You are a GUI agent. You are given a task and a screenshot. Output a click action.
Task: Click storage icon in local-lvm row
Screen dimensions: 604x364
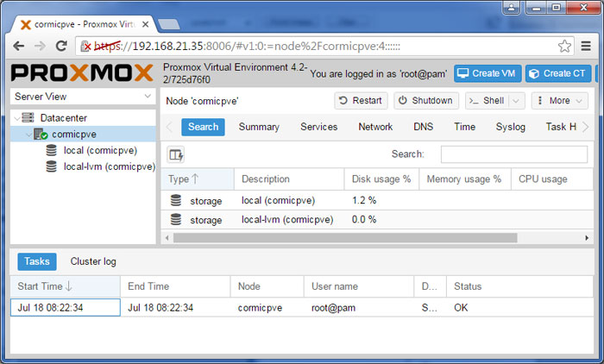coord(176,220)
